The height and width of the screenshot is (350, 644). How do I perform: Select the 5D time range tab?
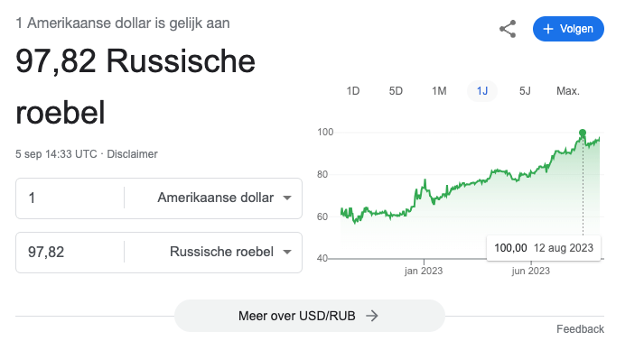point(396,91)
